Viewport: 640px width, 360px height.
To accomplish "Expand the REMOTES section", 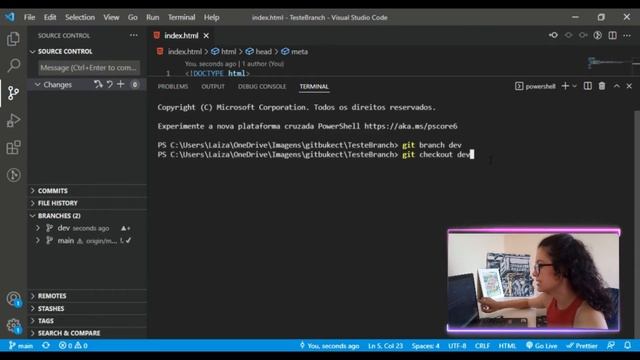I will pyautogui.click(x=32, y=296).
